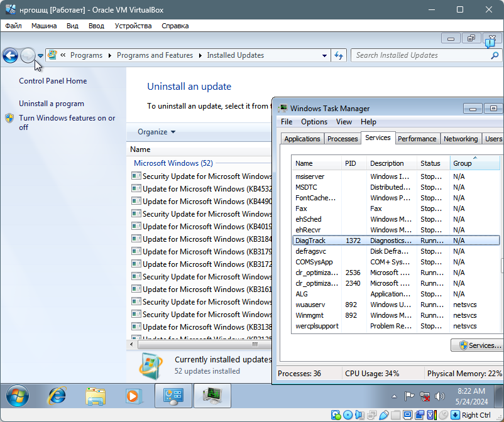Switch to the Performance tab
This screenshot has height=422, width=504.
coord(417,139)
